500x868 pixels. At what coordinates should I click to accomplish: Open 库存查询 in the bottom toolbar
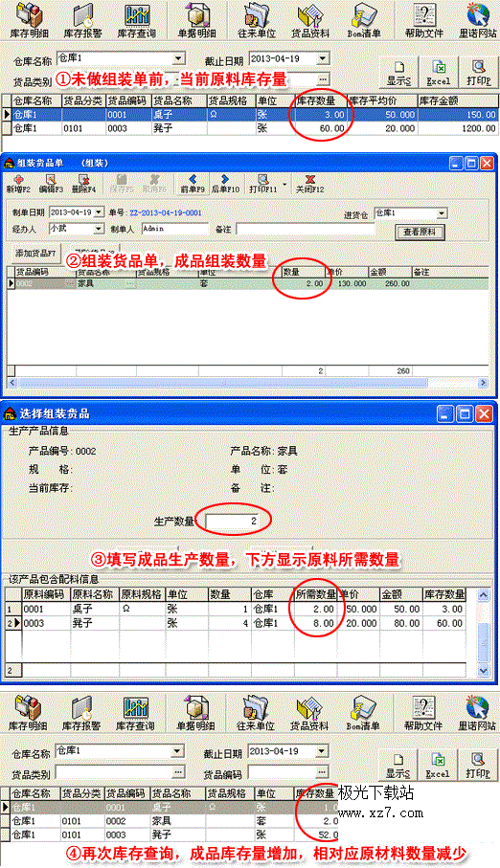tap(136, 713)
